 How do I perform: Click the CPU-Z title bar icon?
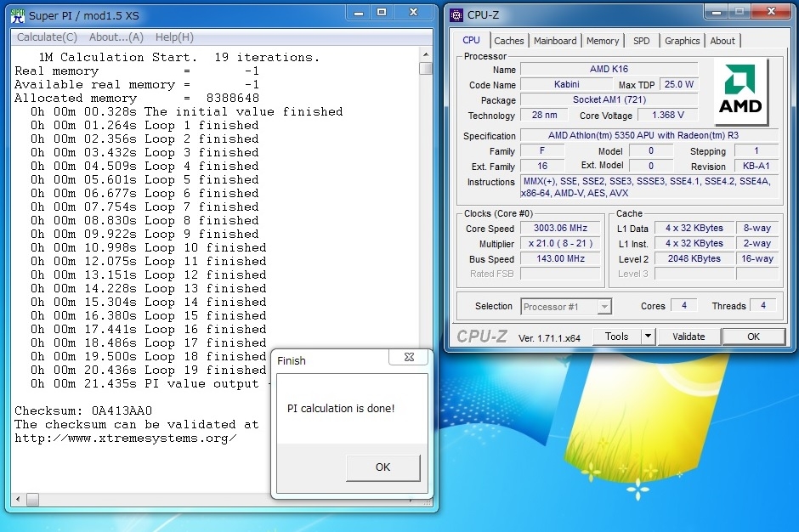[457, 14]
